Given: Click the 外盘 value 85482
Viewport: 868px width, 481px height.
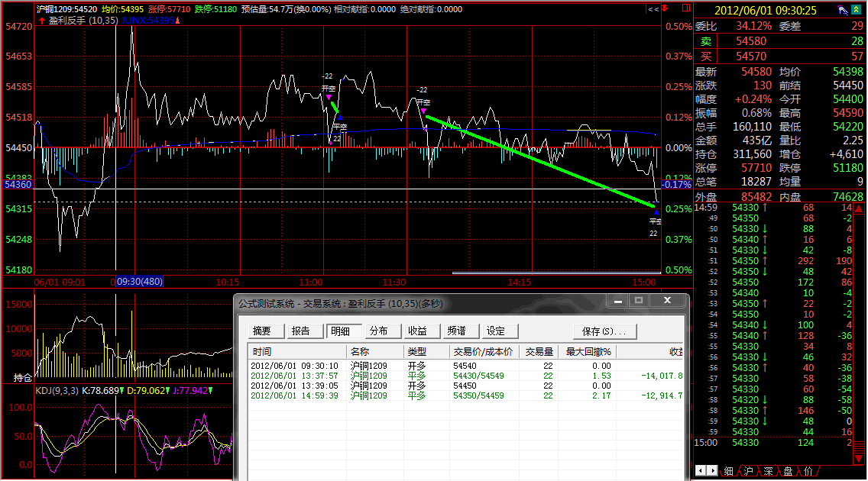Looking at the screenshot, I should (756, 197).
